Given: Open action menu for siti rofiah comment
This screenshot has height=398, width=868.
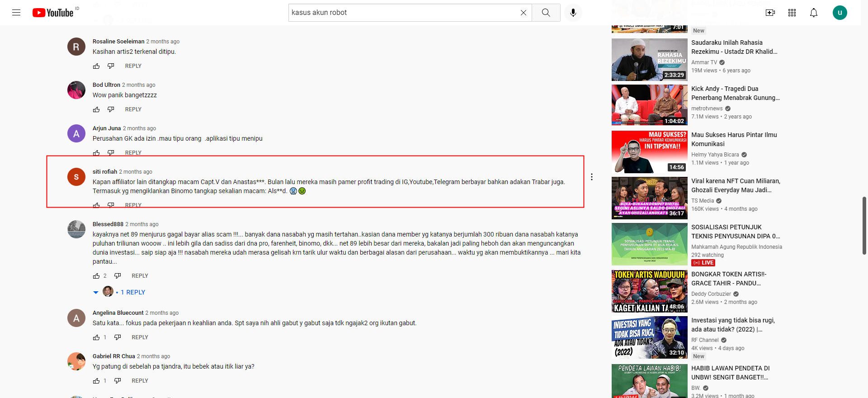Looking at the screenshot, I should coord(591,177).
